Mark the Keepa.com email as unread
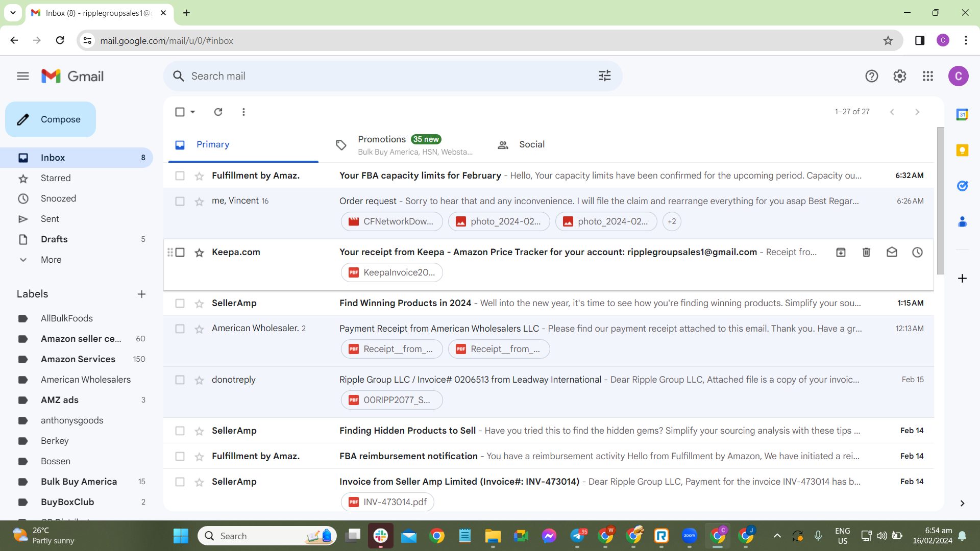Screen dimensions: 980x551 coord(892,252)
